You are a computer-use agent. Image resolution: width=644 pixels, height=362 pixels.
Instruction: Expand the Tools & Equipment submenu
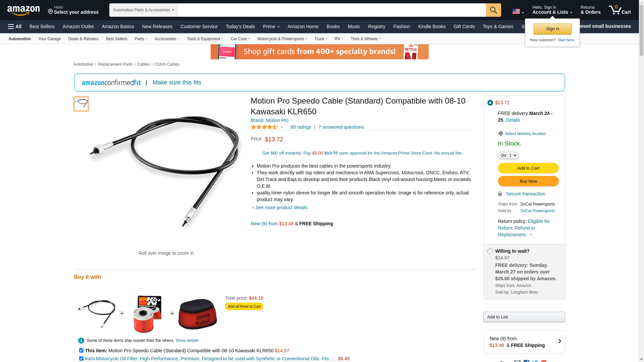coord(205,39)
